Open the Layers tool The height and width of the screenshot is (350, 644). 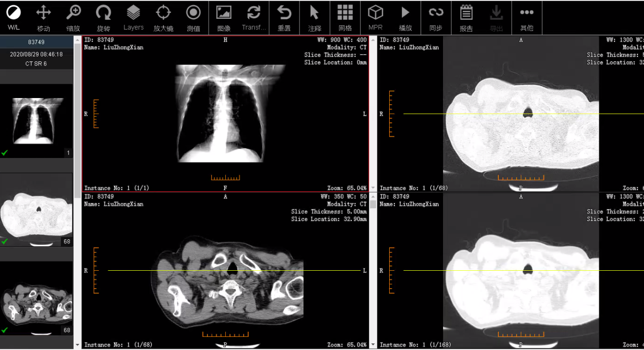coord(133,18)
